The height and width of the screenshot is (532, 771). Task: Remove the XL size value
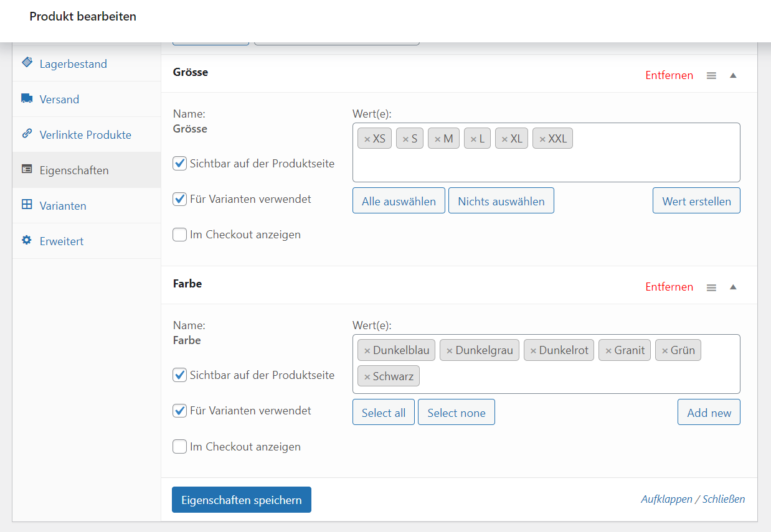[504, 139]
